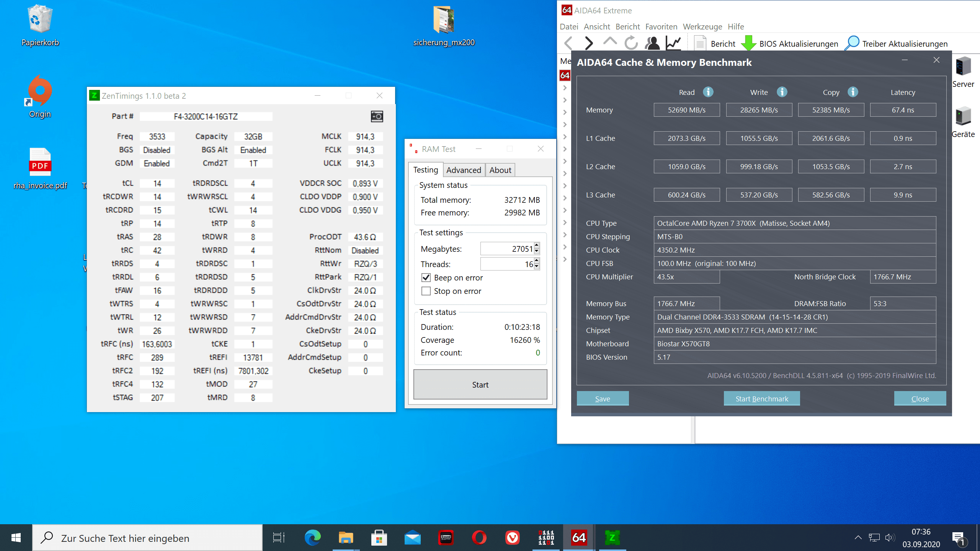Open the Favoriten menu in AIDA64
The width and height of the screenshot is (980, 551).
(x=661, y=27)
